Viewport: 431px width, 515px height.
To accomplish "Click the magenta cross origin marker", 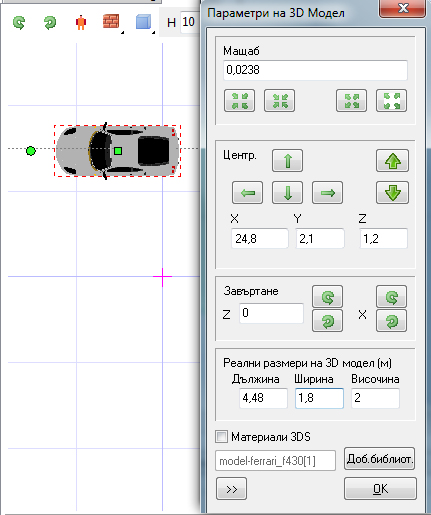I will pyautogui.click(x=162, y=277).
